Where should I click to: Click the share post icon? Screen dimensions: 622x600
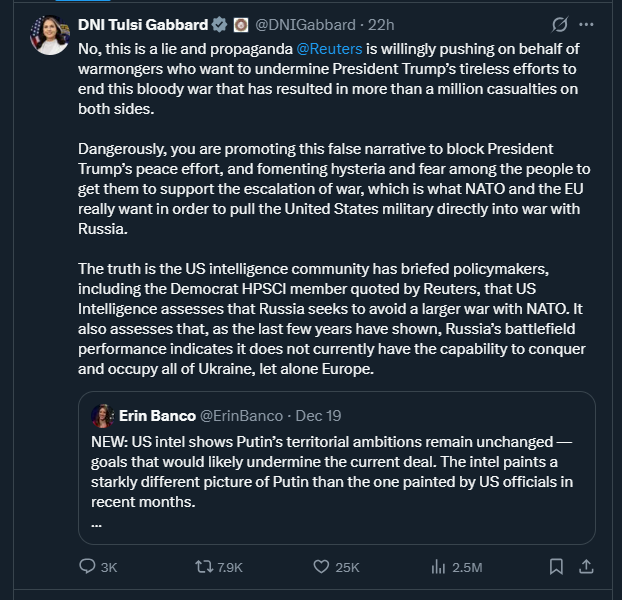tap(588, 567)
